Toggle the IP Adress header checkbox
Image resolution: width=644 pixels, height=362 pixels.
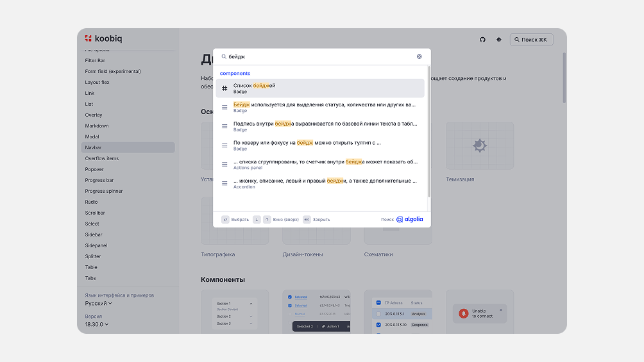[x=378, y=302]
